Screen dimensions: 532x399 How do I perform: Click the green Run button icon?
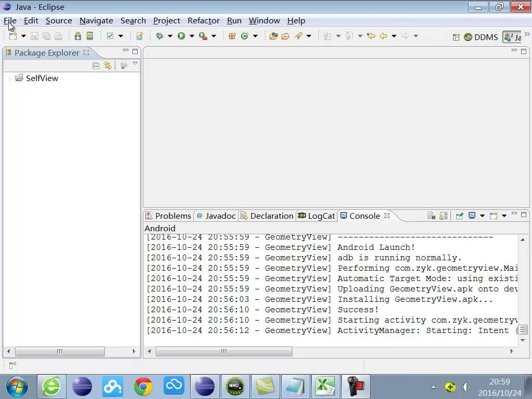click(181, 36)
